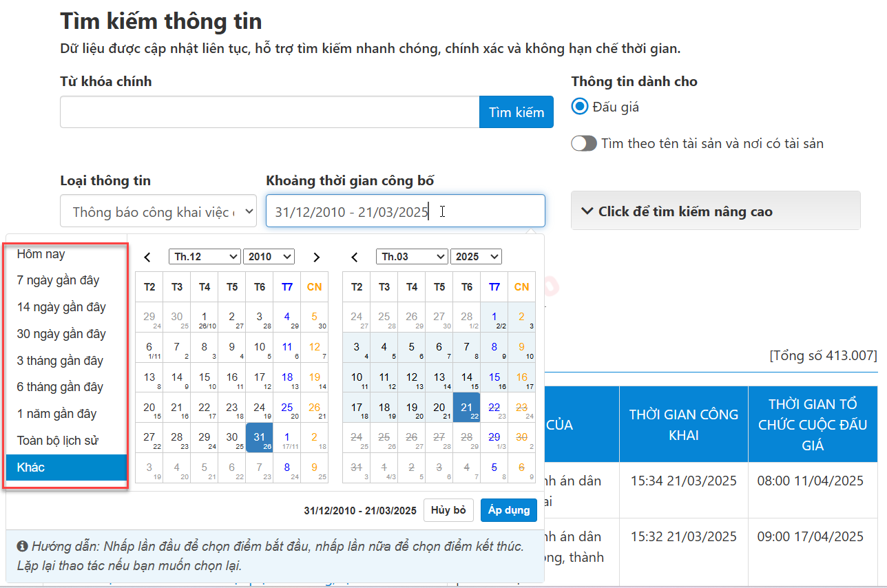
Task: Click the Tìm kiếm search button
Action: [516, 112]
